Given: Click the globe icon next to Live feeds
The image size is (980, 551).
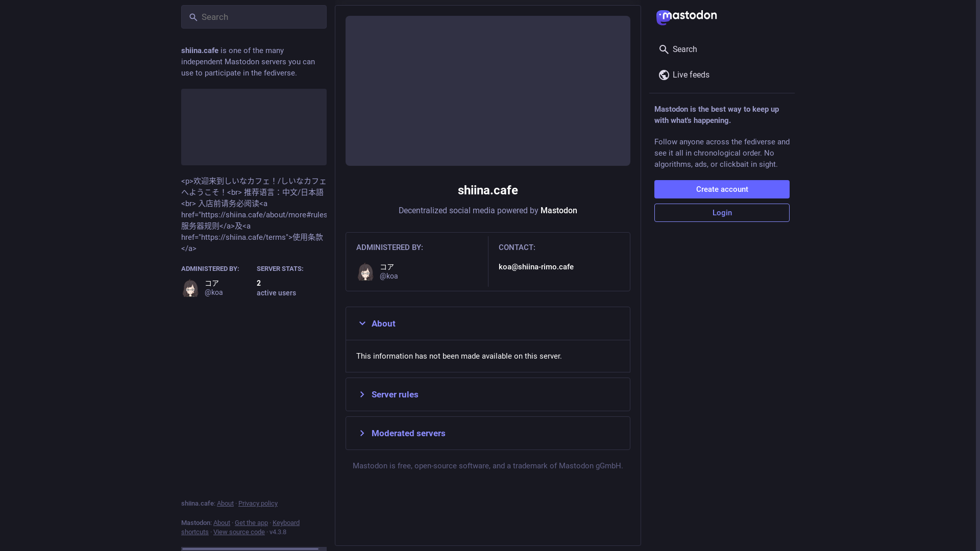Looking at the screenshot, I should (664, 75).
